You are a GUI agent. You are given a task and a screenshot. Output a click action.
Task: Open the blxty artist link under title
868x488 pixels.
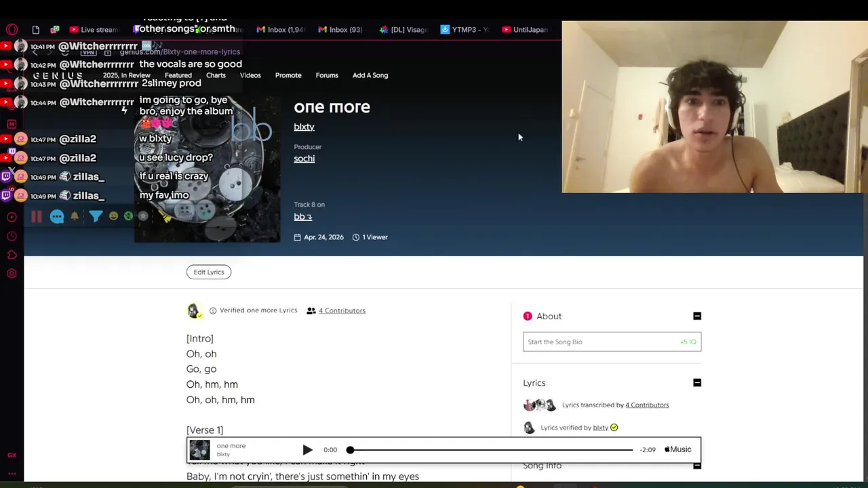pyautogui.click(x=304, y=127)
